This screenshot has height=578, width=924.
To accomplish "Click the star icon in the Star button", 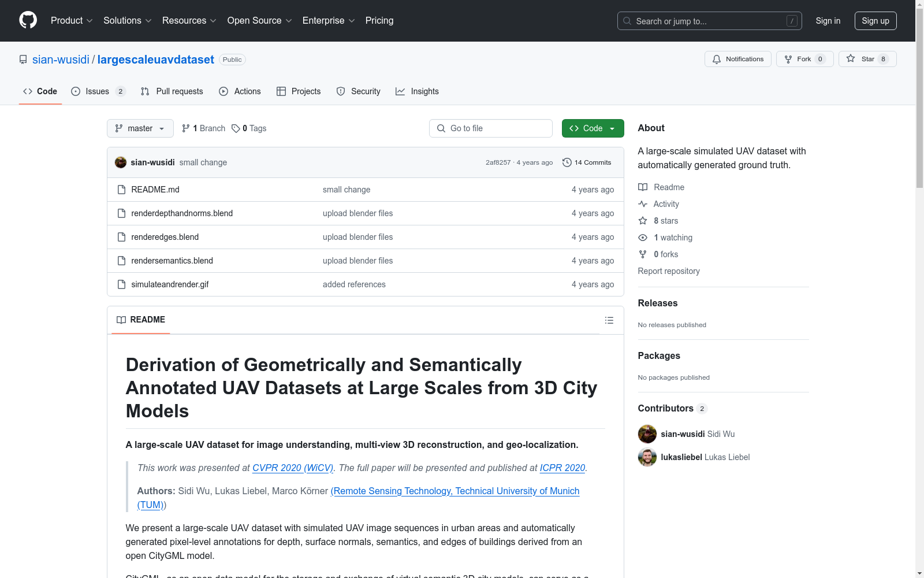I will click(x=851, y=58).
